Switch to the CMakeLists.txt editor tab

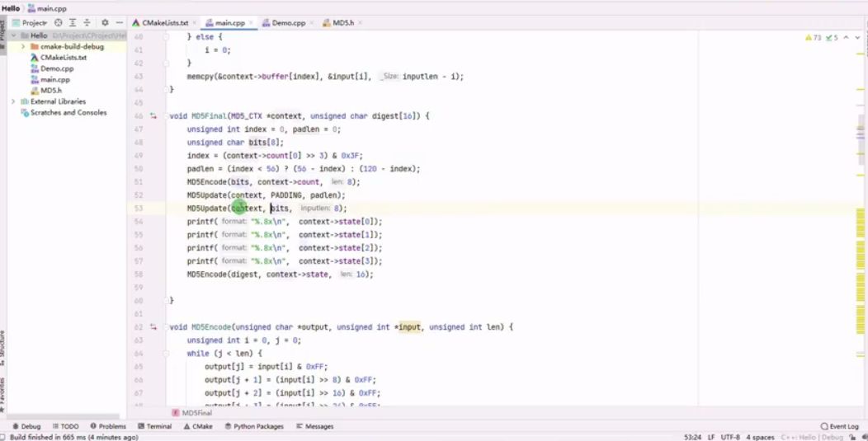tap(160, 23)
